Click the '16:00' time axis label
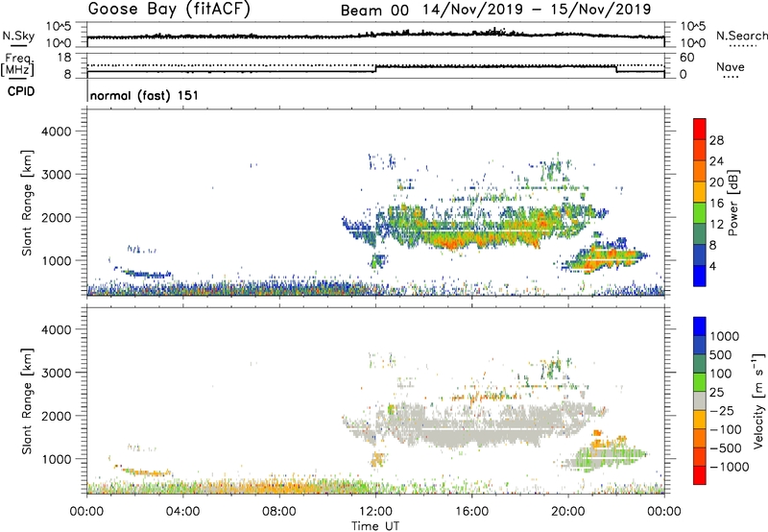This screenshot has width=768, height=532. 471,512
